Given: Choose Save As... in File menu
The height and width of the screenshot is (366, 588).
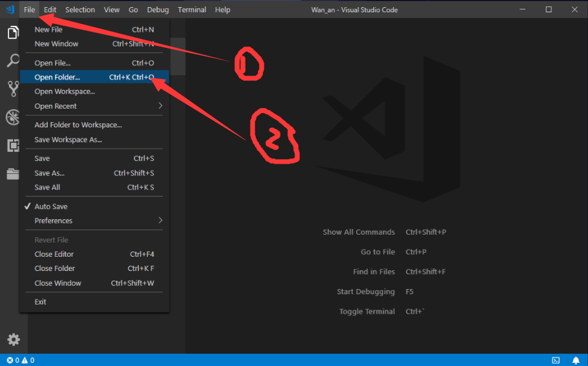Looking at the screenshot, I should pyautogui.click(x=94, y=173).
